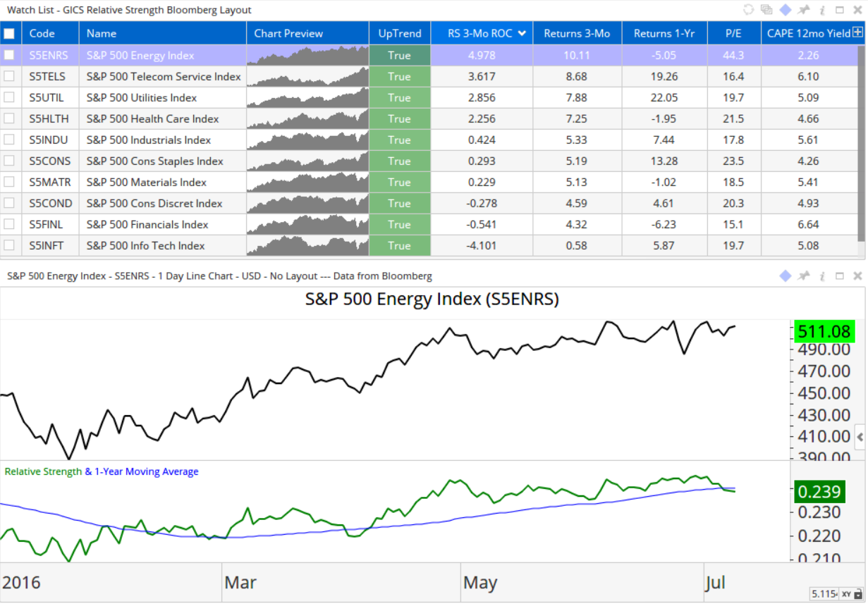868x606 pixels.
Task: Click the Chart Preview column header
Action: click(x=307, y=33)
